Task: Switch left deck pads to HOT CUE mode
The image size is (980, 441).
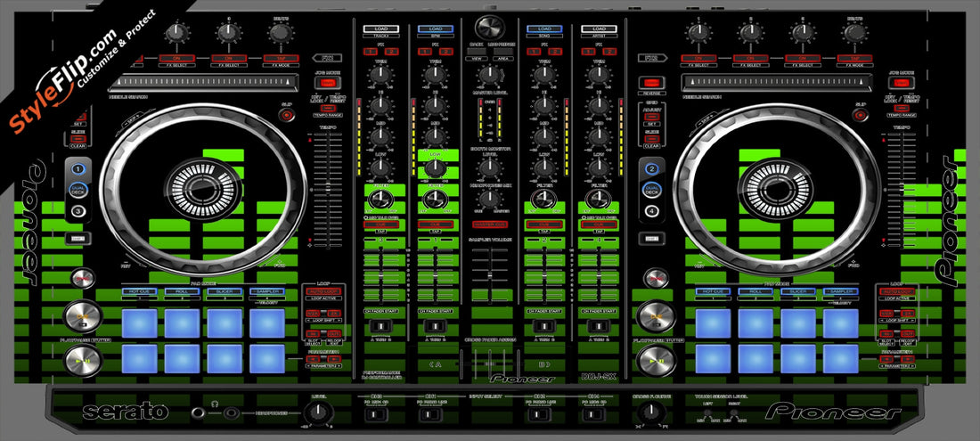Action: (139, 291)
